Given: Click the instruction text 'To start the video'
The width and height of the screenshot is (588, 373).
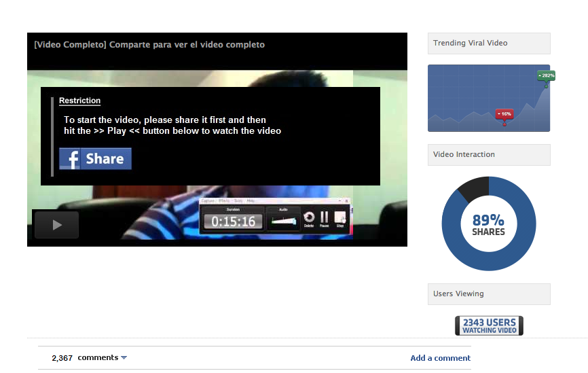Looking at the screenshot, I should (x=172, y=125).
